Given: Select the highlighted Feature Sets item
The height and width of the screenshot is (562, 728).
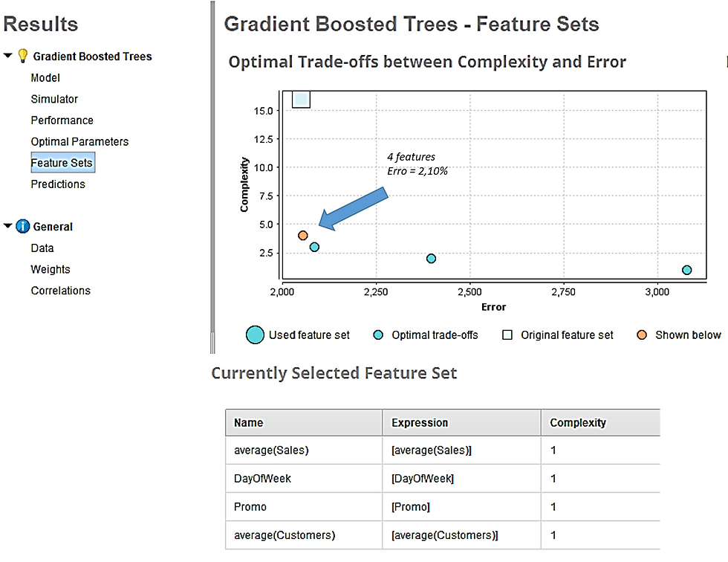Looking at the screenshot, I should pyautogui.click(x=62, y=163).
